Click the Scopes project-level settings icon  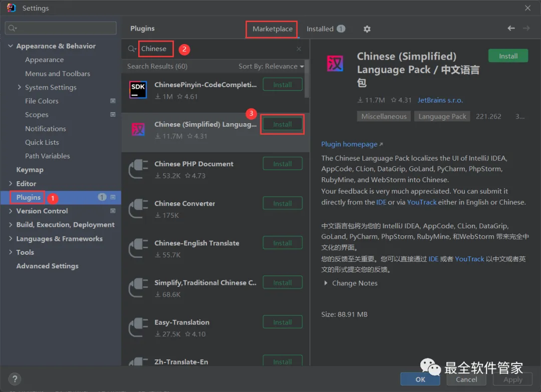coord(113,115)
